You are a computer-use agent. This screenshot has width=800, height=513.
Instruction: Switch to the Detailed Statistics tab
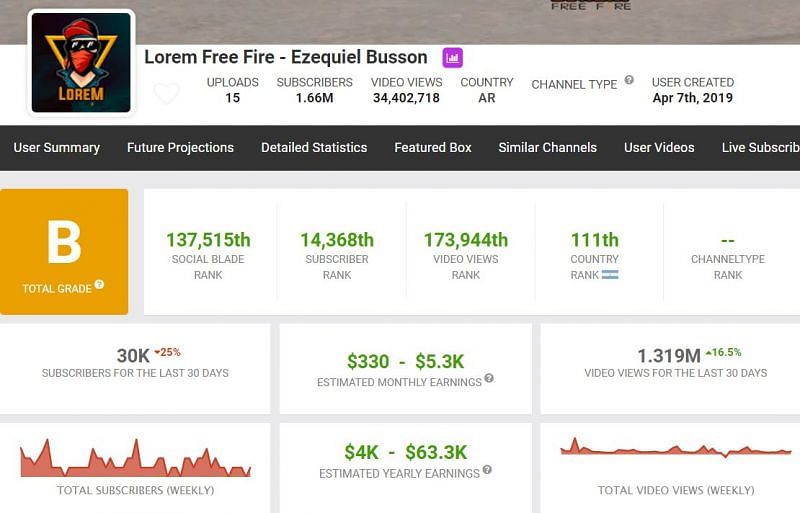click(314, 147)
